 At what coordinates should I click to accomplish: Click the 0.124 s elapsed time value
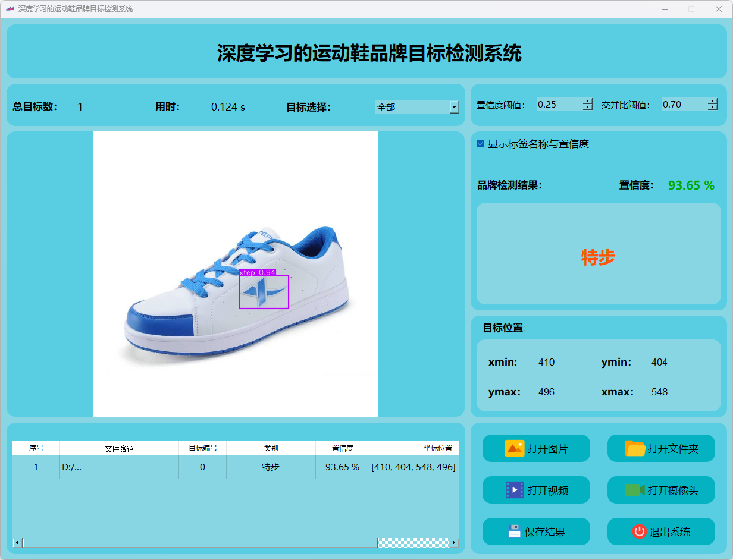pos(228,107)
